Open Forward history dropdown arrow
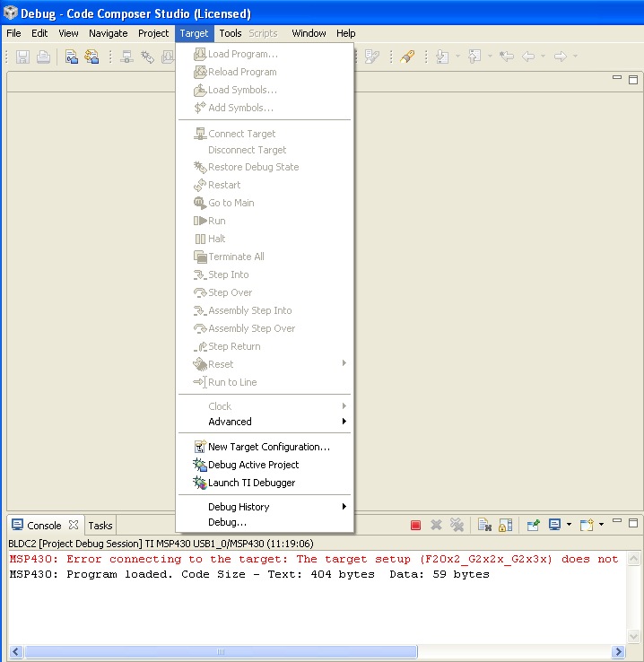Viewport: 644px width, 662px height. (x=575, y=57)
